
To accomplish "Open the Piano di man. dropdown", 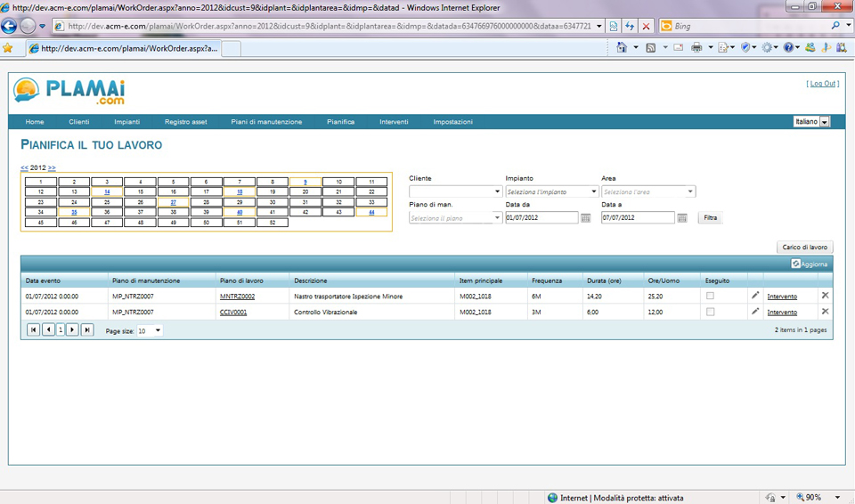I will tap(497, 217).
